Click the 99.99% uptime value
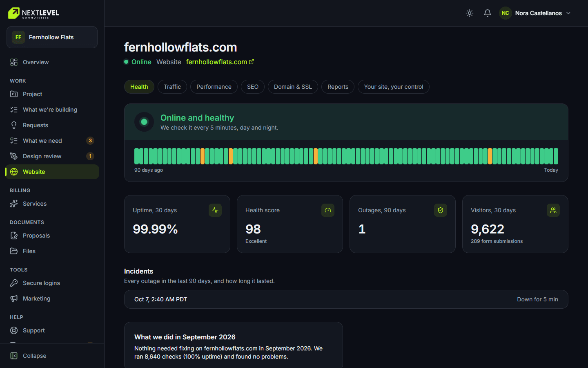The image size is (588, 368). (x=155, y=229)
